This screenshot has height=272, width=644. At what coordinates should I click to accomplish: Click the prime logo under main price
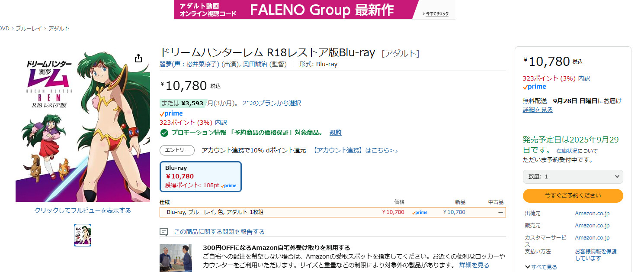pos(171,113)
